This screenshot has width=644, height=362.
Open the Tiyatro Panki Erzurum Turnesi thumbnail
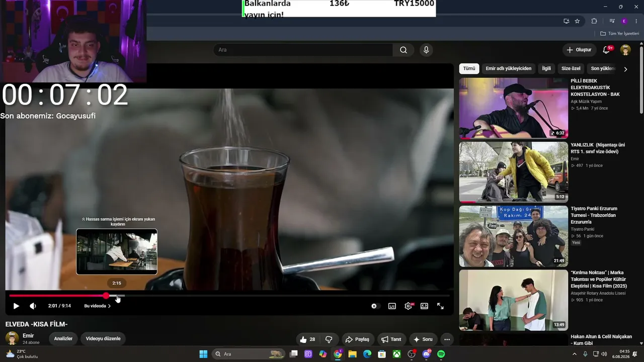(514, 236)
